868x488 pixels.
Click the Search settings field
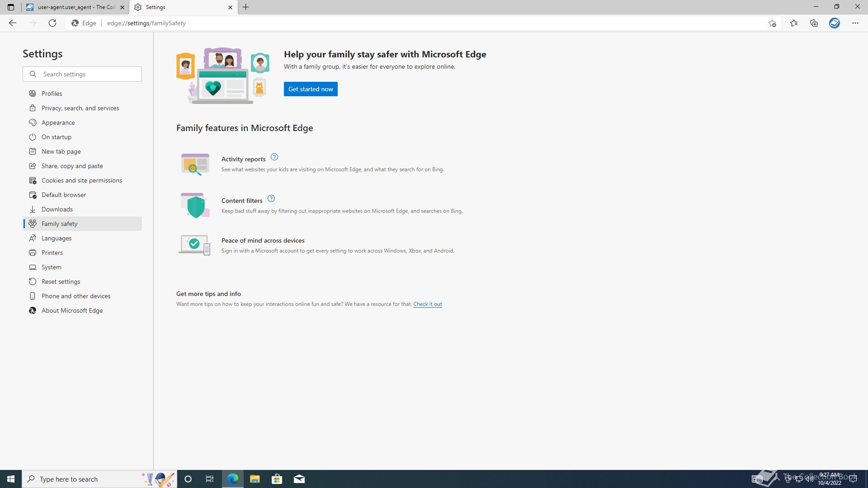pyautogui.click(x=82, y=74)
